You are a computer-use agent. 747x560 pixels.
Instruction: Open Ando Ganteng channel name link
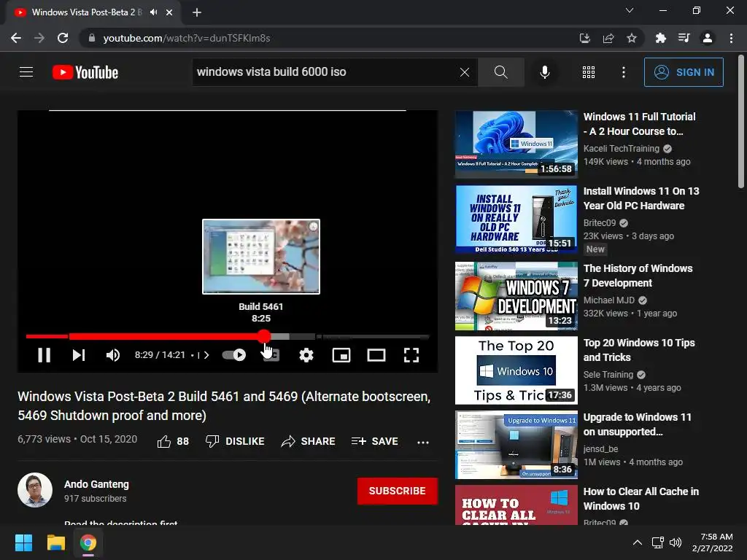coord(96,484)
